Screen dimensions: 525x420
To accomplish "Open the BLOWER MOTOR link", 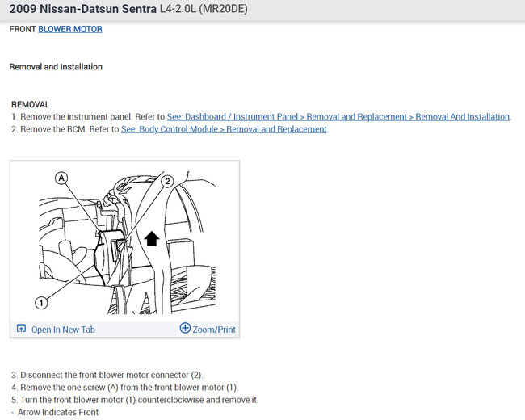I will tap(70, 29).
